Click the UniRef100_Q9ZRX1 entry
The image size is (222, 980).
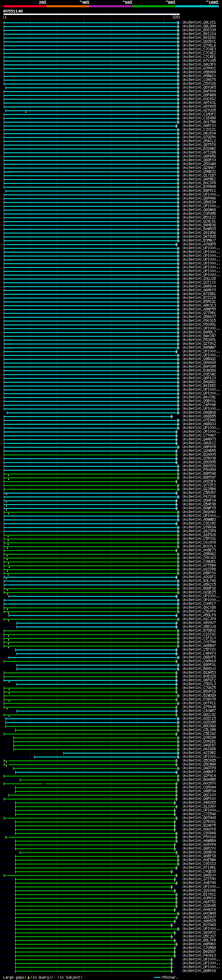click(199, 41)
